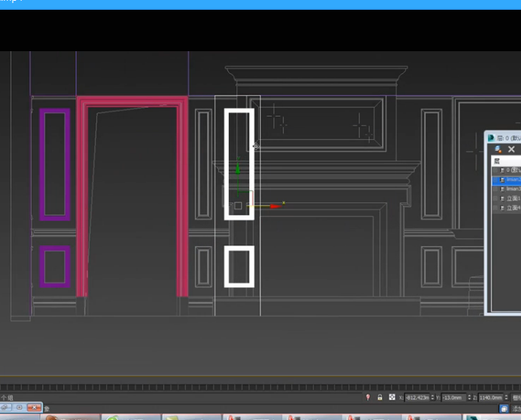The width and height of the screenshot is (521, 420).
Task: Click the Create New Layer icon
Action: 498,149
